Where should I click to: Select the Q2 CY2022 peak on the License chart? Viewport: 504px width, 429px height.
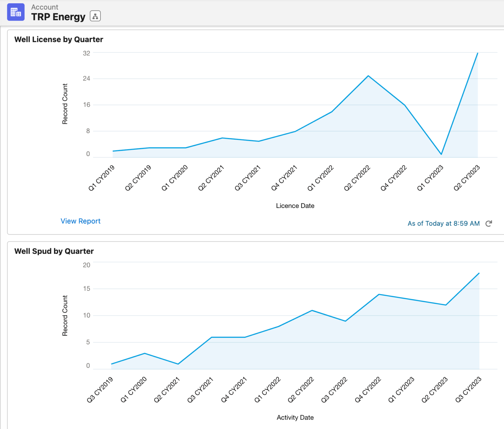368,75
